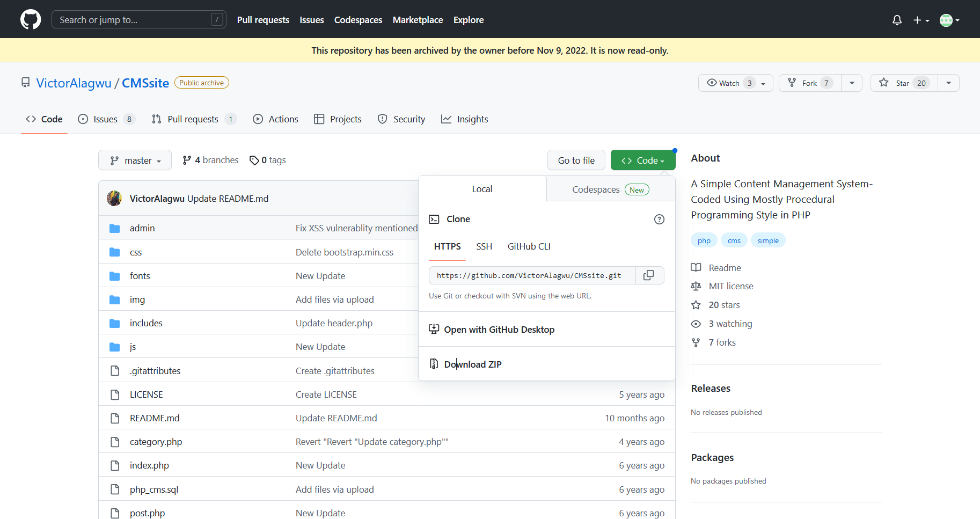The width and height of the screenshot is (980, 519).
Task: Collapse the green Code dropdown
Action: (643, 160)
